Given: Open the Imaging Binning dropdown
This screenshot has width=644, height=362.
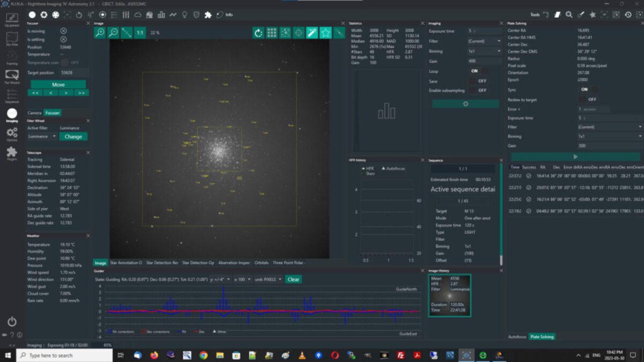Looking at the screenshot, I should click(484, 51).
